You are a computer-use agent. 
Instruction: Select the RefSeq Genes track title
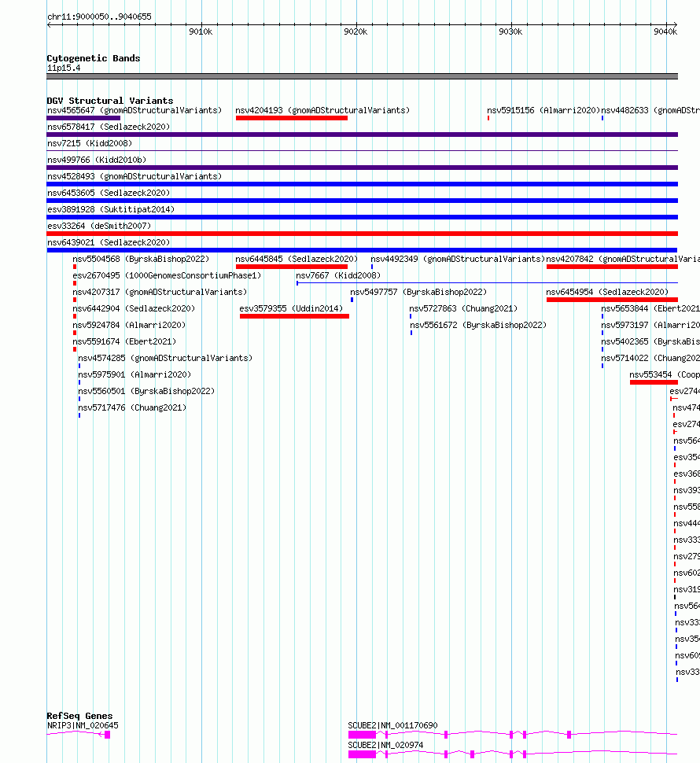tap(79, 716)
